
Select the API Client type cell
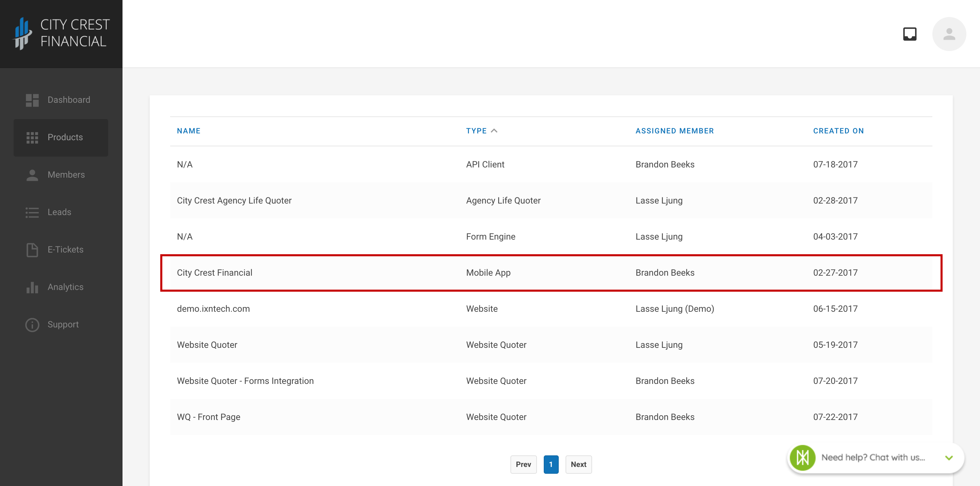click(485, 164)
